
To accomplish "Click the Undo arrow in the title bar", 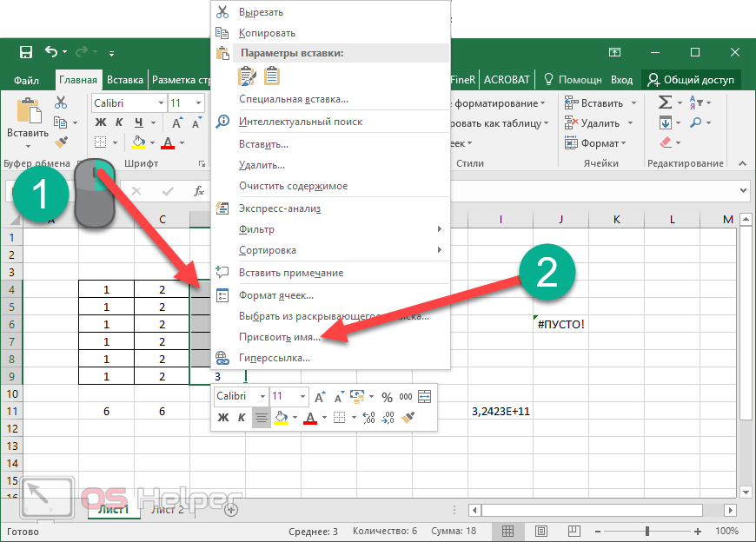I will click(51, 52).
